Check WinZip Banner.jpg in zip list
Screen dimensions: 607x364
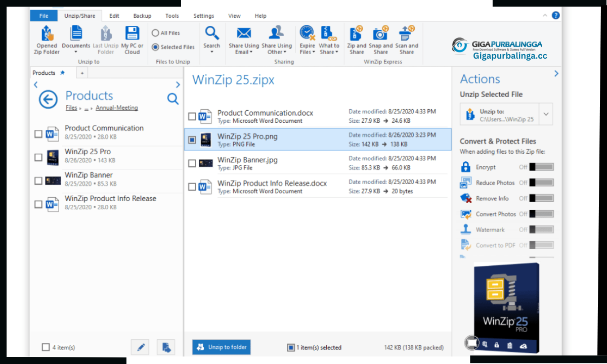[x=192, y=163]
